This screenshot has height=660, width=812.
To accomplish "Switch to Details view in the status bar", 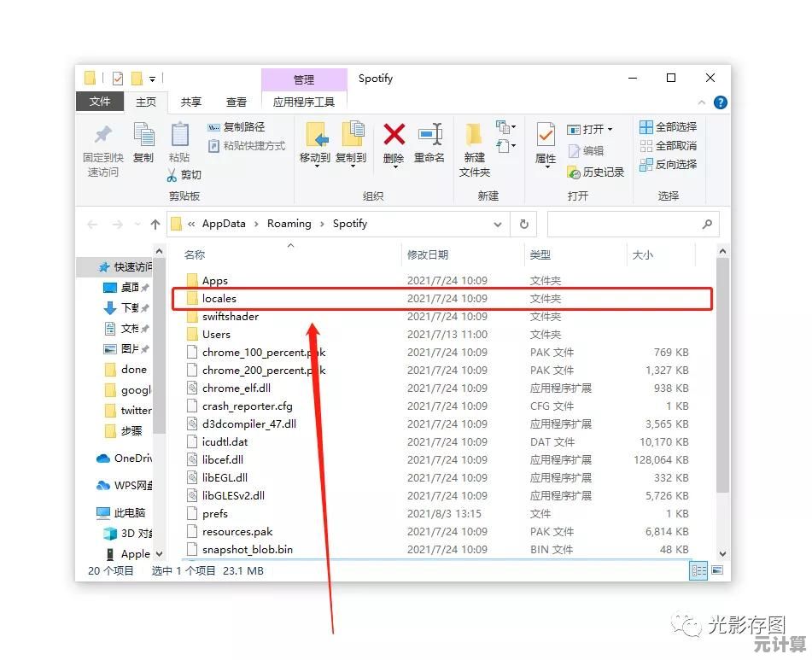I will click(x=698, y=570).
